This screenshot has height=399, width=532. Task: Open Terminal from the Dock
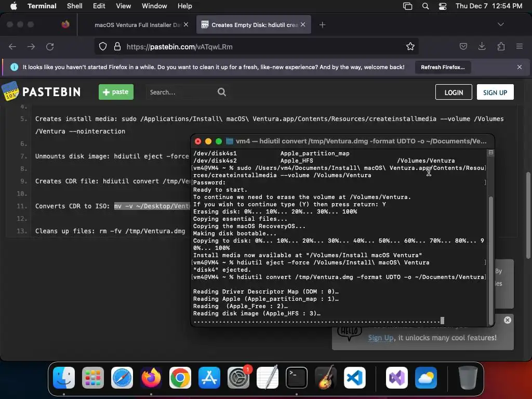[297, 378]
